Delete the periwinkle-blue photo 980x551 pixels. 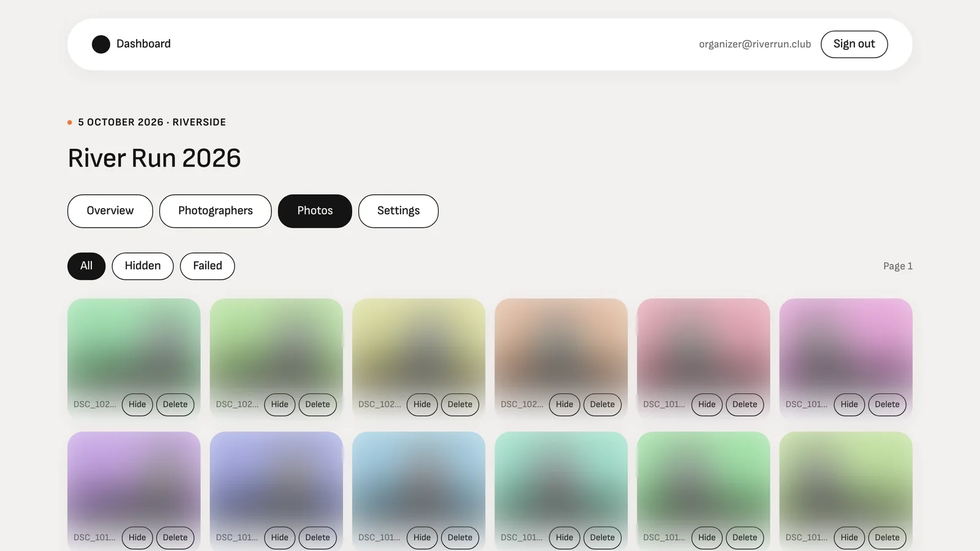point(317,538)
